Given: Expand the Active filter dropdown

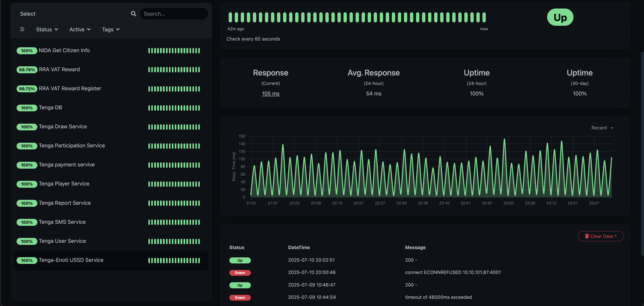Looking at the screenshot, I should (x=79, y=29).
